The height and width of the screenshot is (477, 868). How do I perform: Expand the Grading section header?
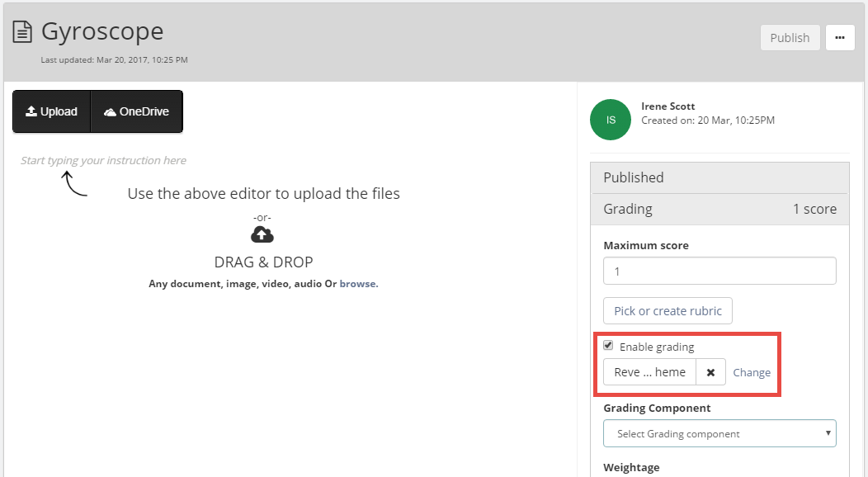tap(719, 209)
